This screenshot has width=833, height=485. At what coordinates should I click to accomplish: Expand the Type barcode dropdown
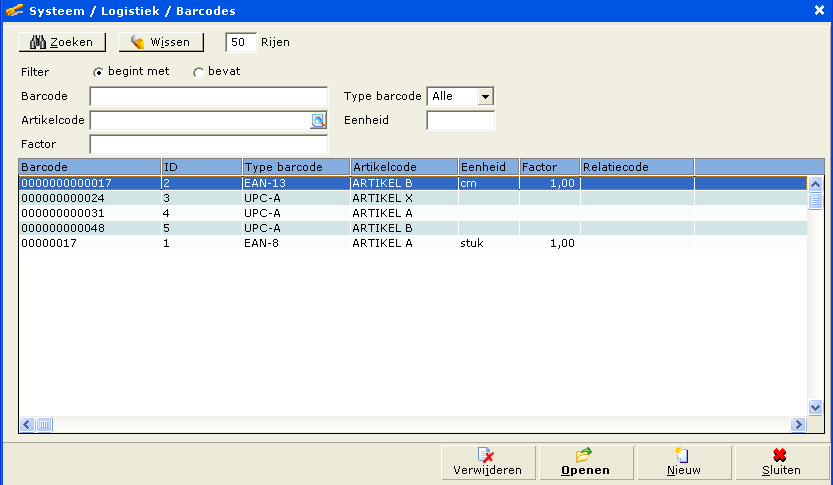coord(485,97)
